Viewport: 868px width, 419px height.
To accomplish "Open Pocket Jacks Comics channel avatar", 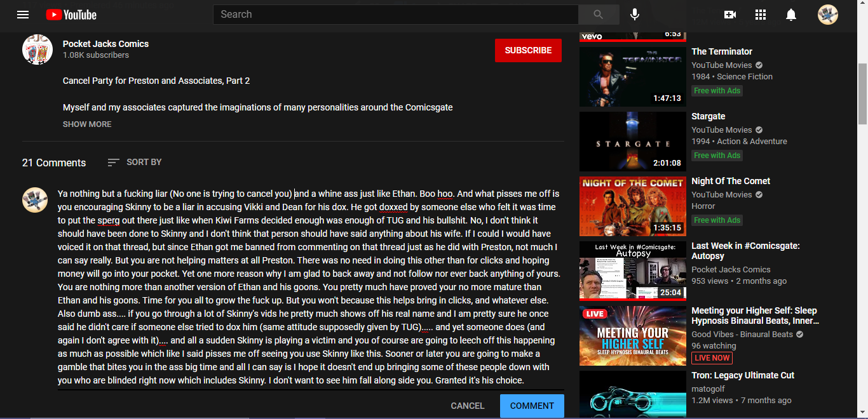I will coord(37,50).
